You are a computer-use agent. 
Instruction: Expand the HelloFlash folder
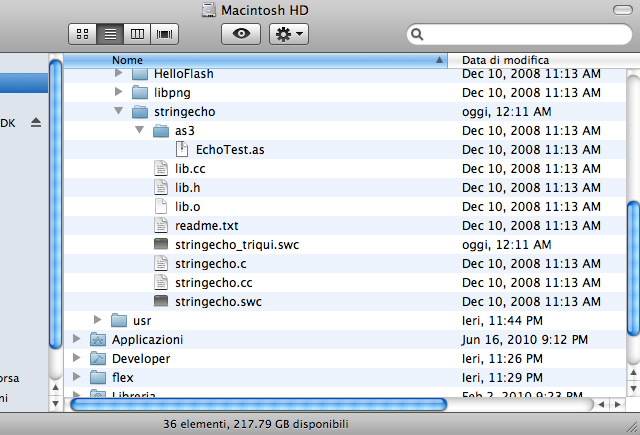click(119, 73)
